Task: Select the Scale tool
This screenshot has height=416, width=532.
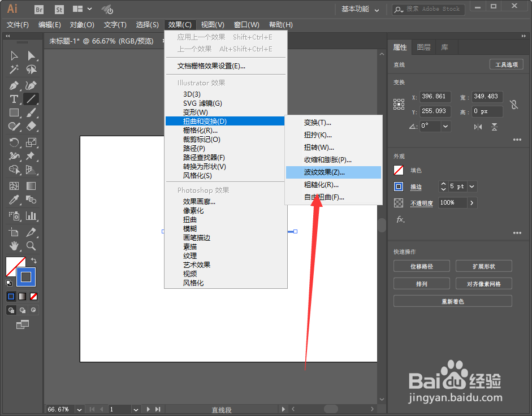Action: 31,142
